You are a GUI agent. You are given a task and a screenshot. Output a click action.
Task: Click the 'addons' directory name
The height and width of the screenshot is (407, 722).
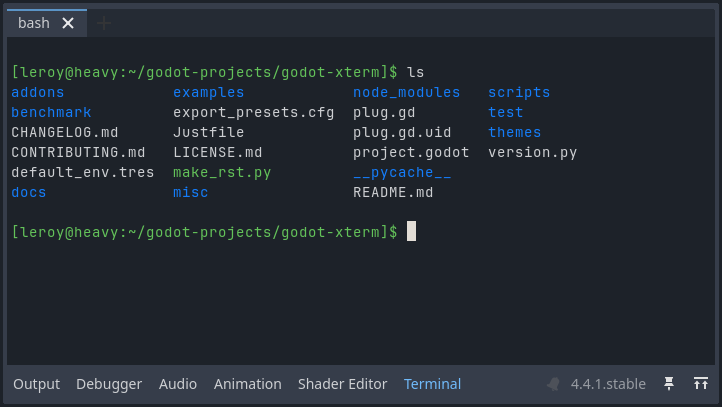(38, 93)
